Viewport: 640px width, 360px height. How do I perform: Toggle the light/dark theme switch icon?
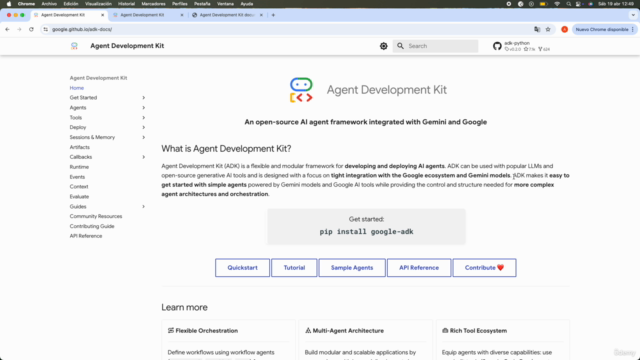tap(383, 46)
